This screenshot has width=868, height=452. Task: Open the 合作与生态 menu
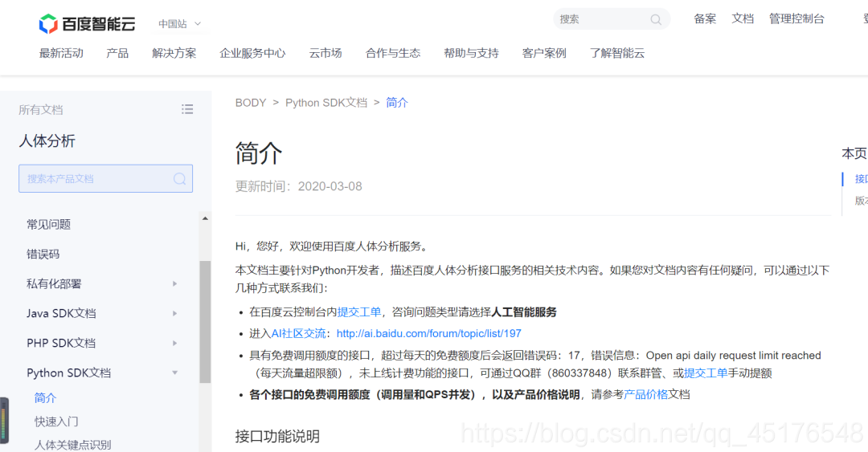393,53
